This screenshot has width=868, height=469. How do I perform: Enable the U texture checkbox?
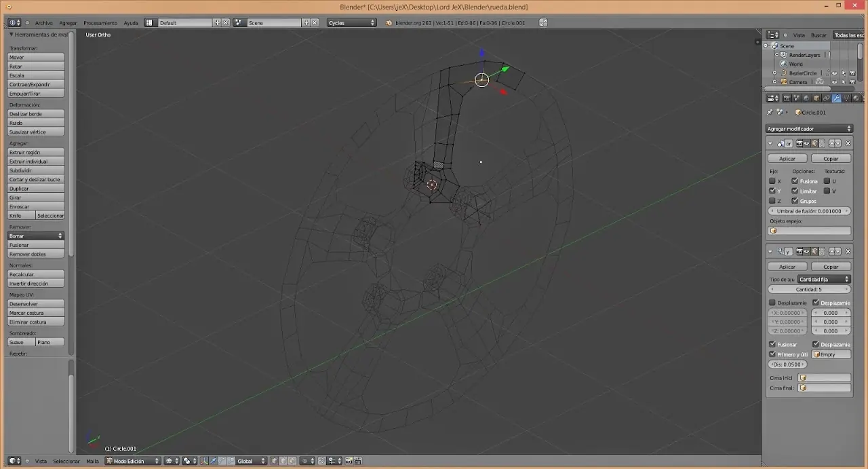click(x=827, y=181)
